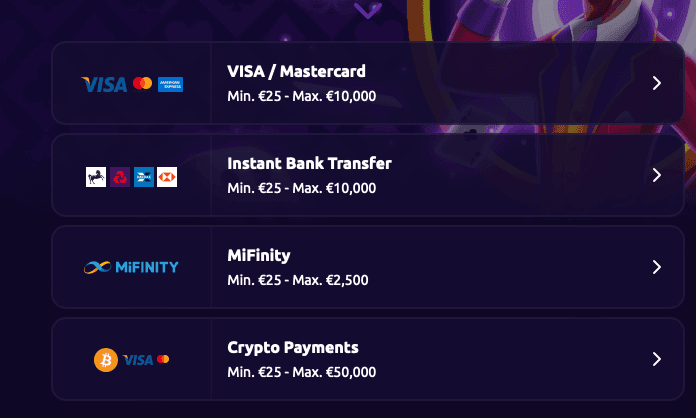This screenshot has width=696, height=418.
Task: Select the VISA / Mastercard payment title
Action: (297, 71)
